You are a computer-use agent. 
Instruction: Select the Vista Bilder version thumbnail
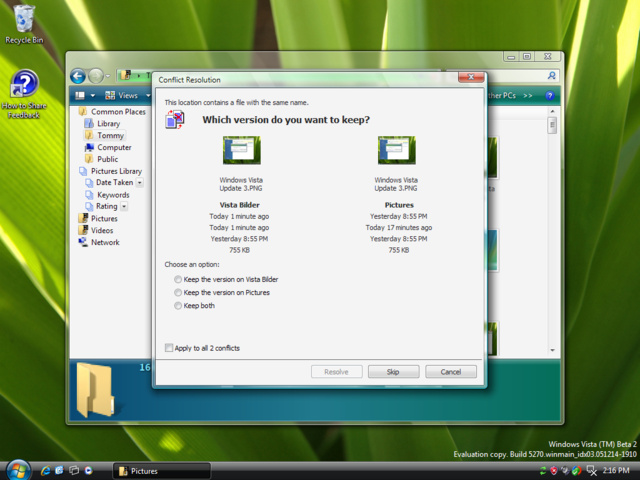coord(242,151)
